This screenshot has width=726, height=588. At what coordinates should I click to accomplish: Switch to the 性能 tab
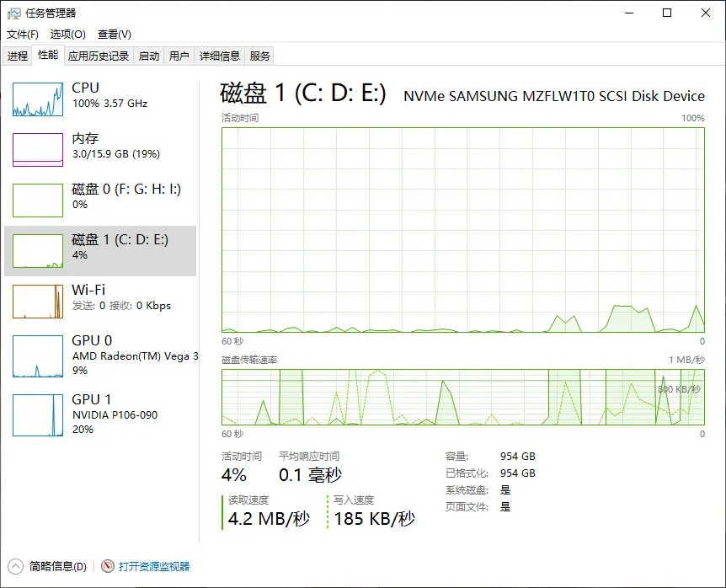[48, 55]
